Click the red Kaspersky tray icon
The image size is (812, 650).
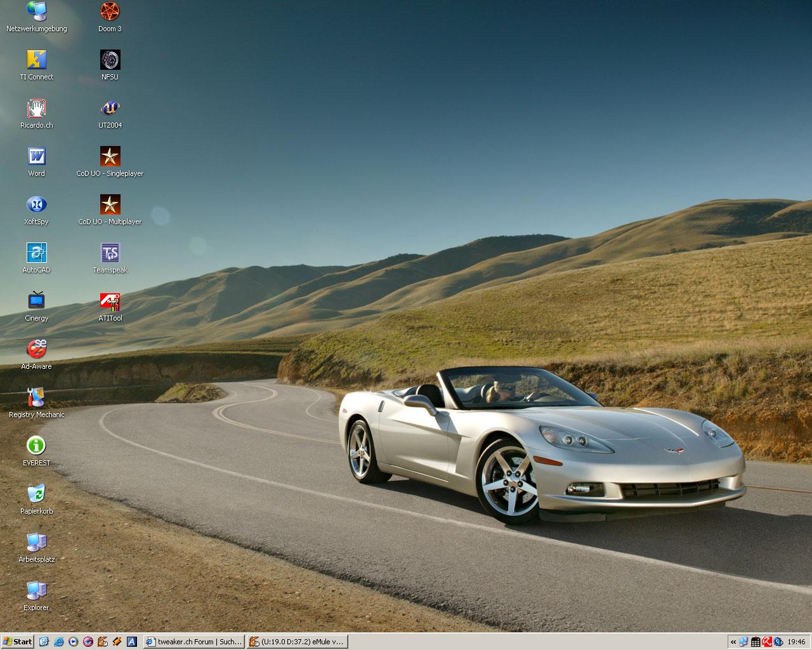767,642
